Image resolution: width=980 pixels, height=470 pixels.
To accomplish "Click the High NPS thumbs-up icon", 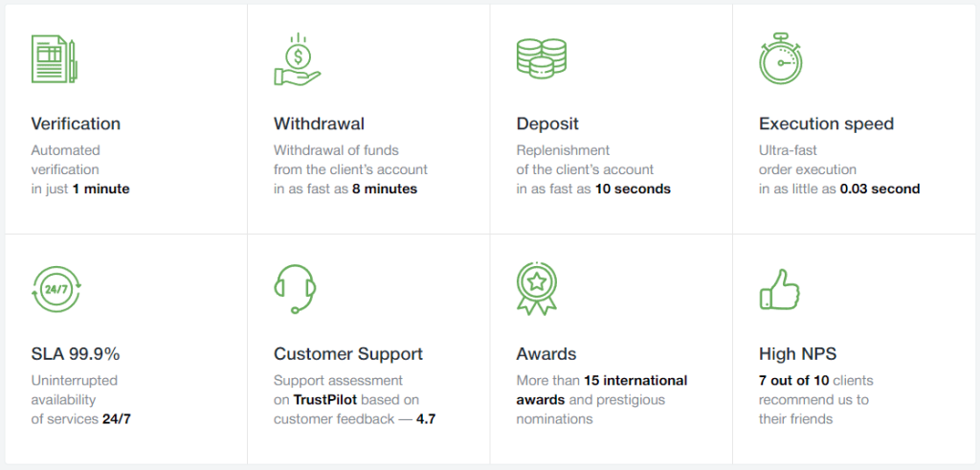I will [779, 289].
